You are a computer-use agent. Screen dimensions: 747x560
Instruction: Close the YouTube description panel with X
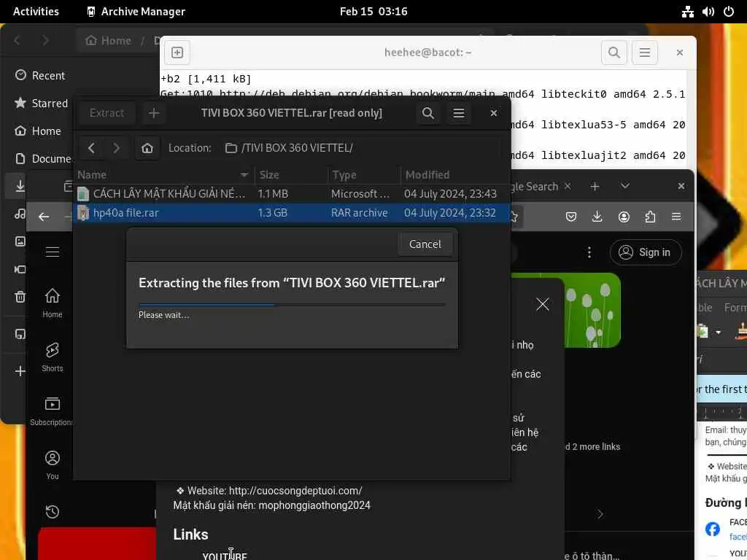pyautogui.click(x=543, y=304)
